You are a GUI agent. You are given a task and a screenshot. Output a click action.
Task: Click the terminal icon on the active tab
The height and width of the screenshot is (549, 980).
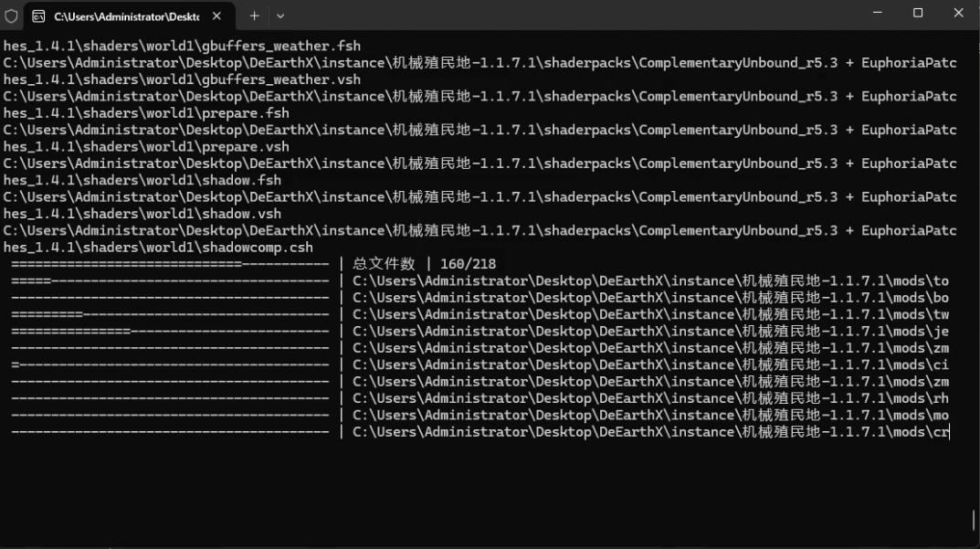[38, 16]
